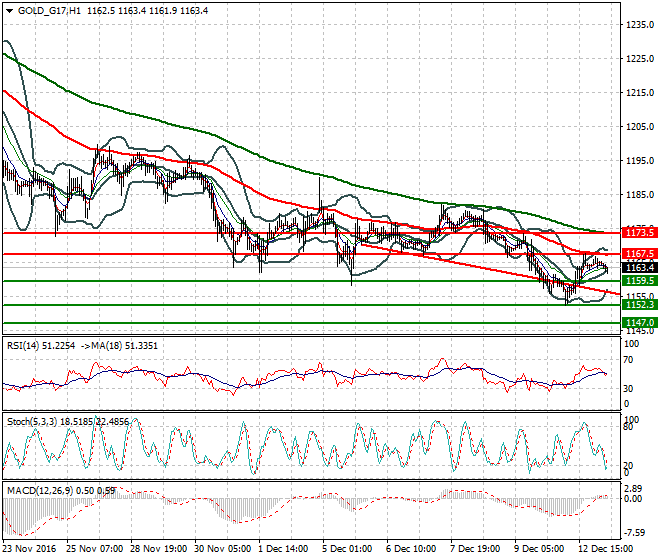This screenshot has width=660, height=560.
Task: Click the 5 Dec 01:00 time label
Action: 347,549
